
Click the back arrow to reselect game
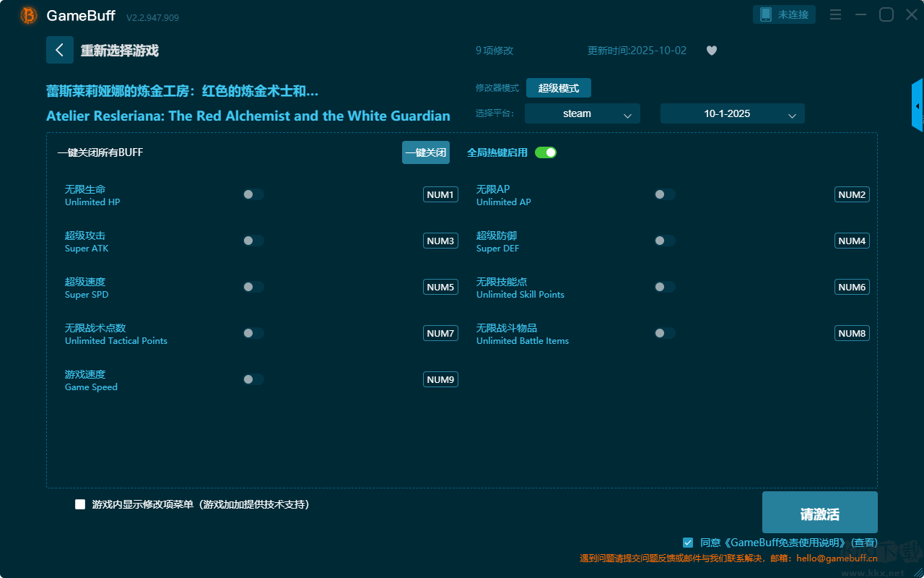coord(60,50)
